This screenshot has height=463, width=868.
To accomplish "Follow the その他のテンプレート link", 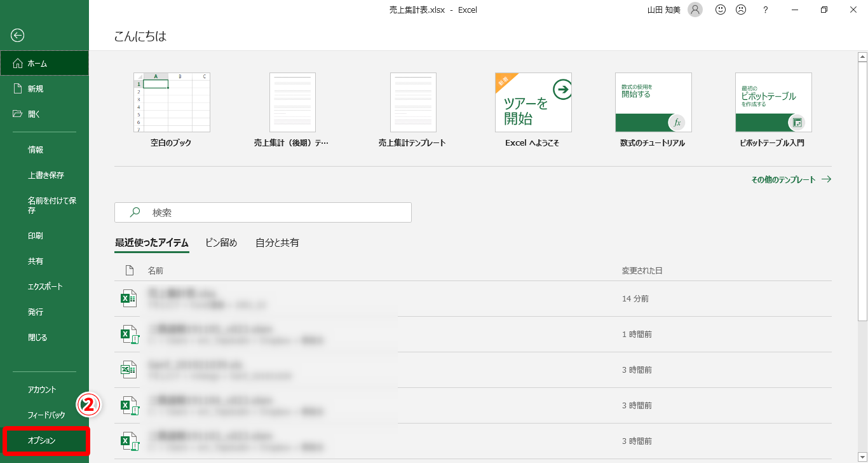I will pyautogui.click(x=791, y=180).
